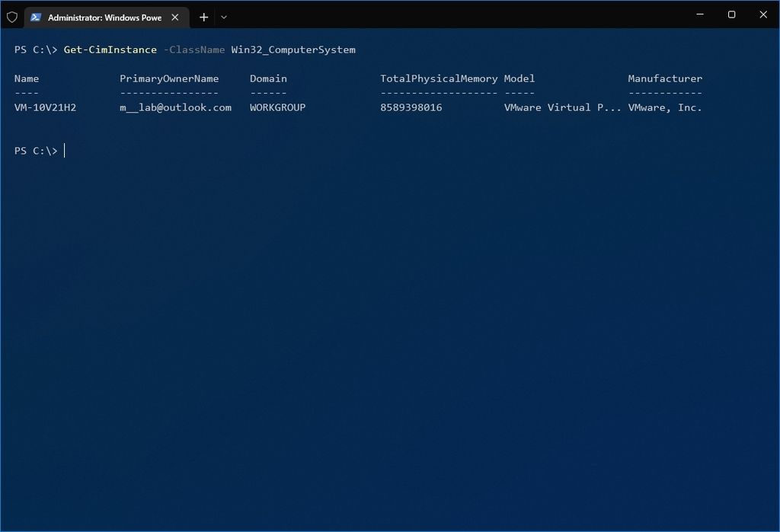Image resolution: width=780 pixels, height=532 pixels.
Task: Click the Domain column header
Action: click(267, 78)
